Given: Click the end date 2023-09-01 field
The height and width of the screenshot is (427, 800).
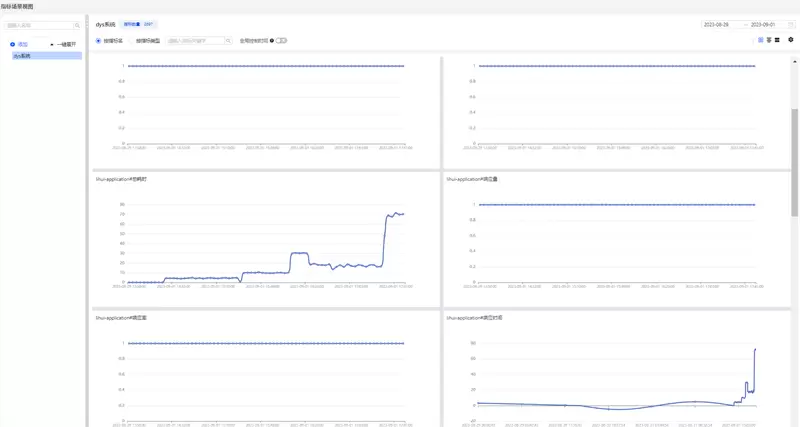Looking at the screenshot, I should (x=765, y=23).
